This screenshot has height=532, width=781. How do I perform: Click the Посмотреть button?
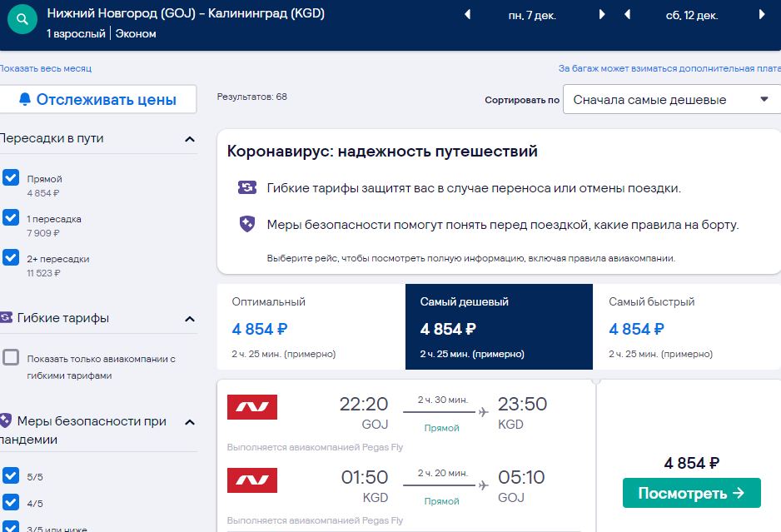point(691,493)
